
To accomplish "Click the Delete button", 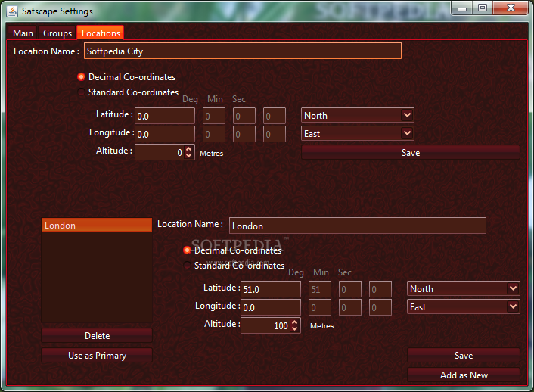I will click(97, 336).
